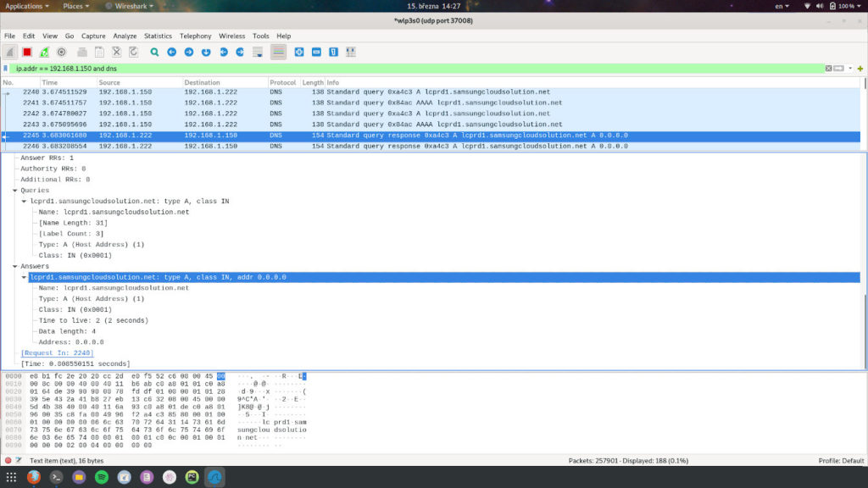
Task: Click the Open capture file icon
Action: [82, 52]
